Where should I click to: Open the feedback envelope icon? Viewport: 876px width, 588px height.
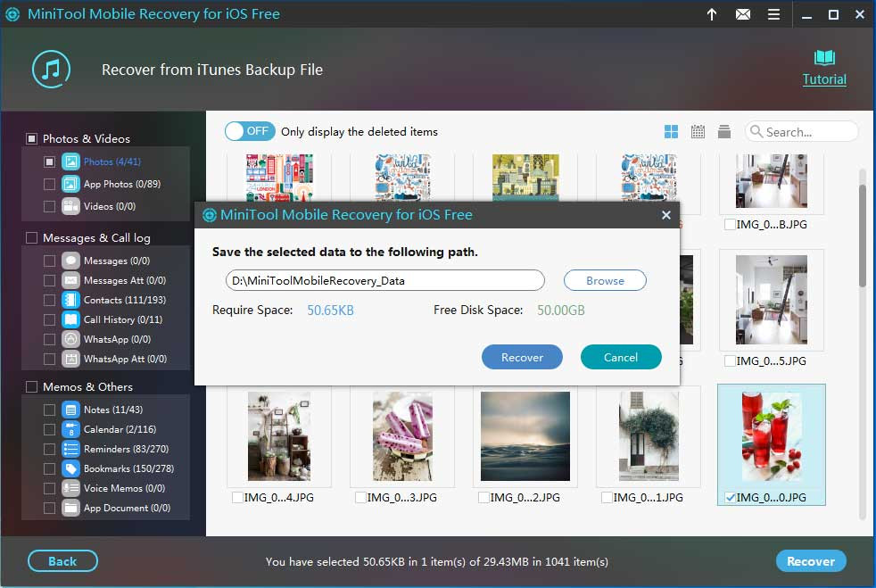click(743, 14)
